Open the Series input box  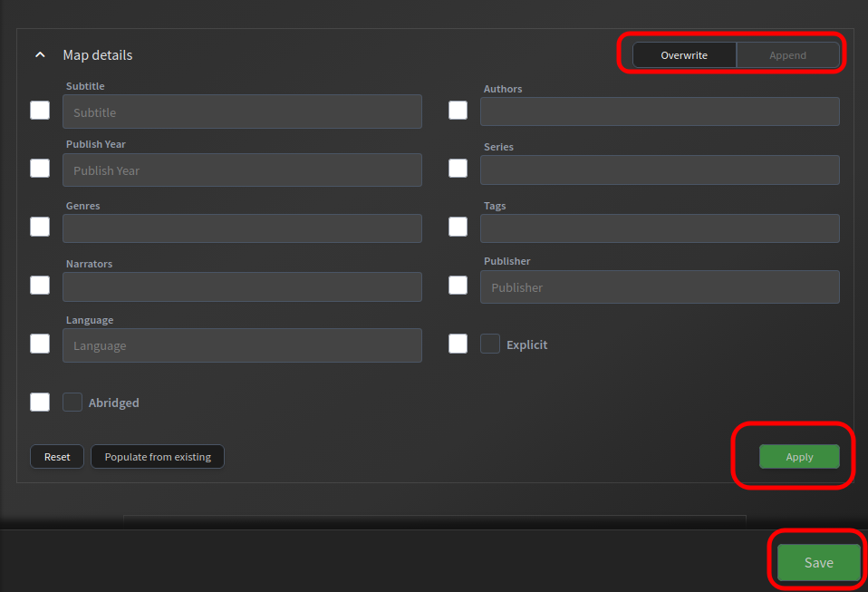point(660,170)
